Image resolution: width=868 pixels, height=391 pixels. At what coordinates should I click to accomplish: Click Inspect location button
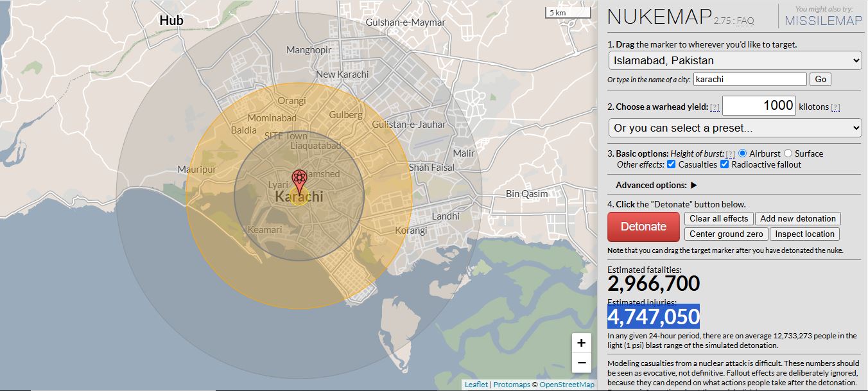(804, 234)
